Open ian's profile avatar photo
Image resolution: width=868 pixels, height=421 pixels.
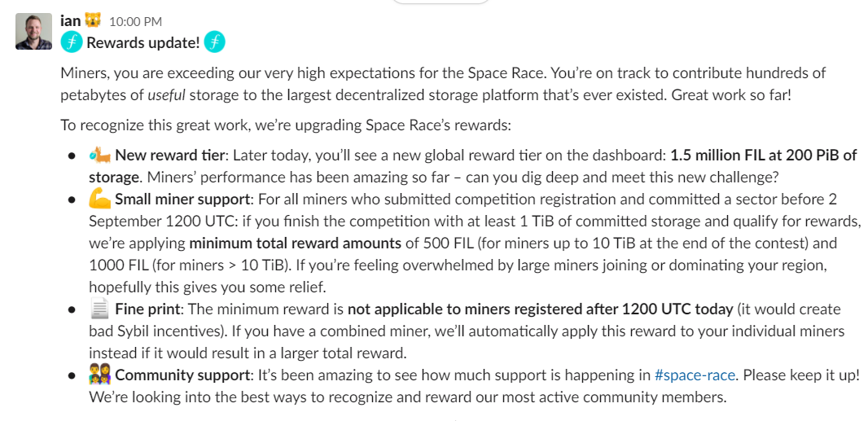click(x=33, y=31)
